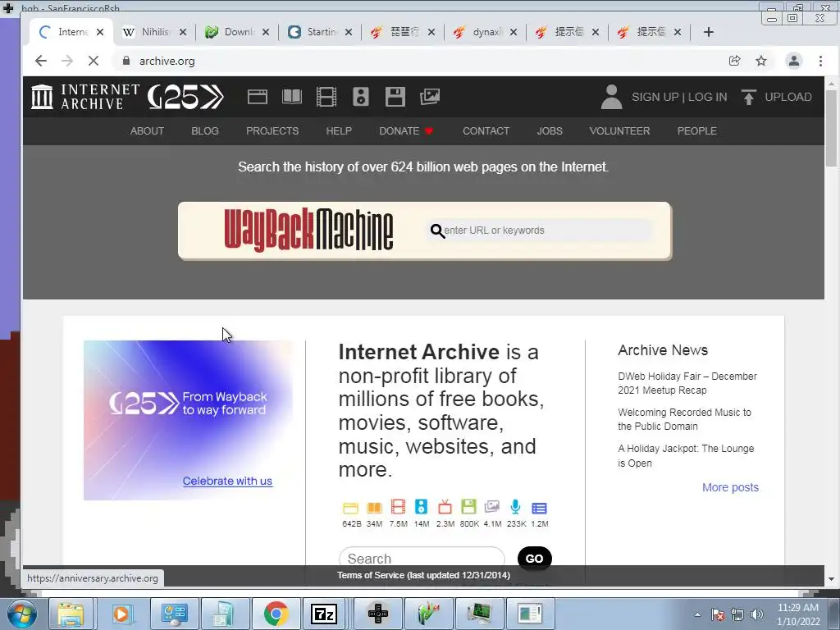Click the anniversary banner image

(189, 420)
